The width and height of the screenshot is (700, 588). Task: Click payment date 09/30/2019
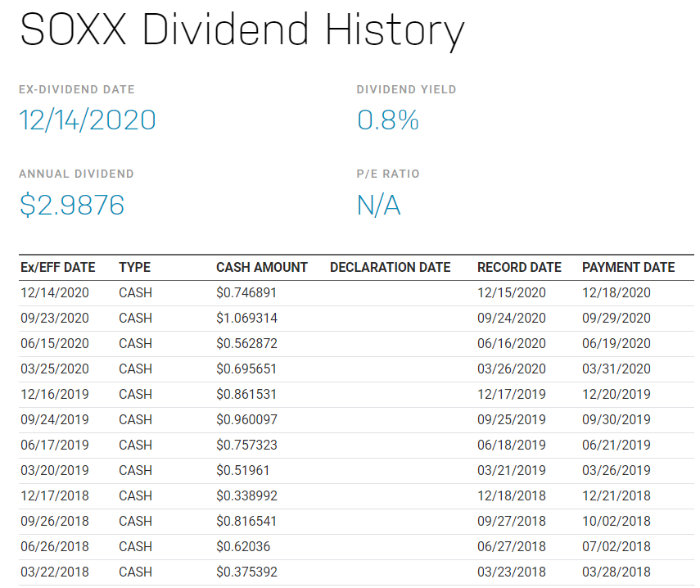[x=616, y=419]
